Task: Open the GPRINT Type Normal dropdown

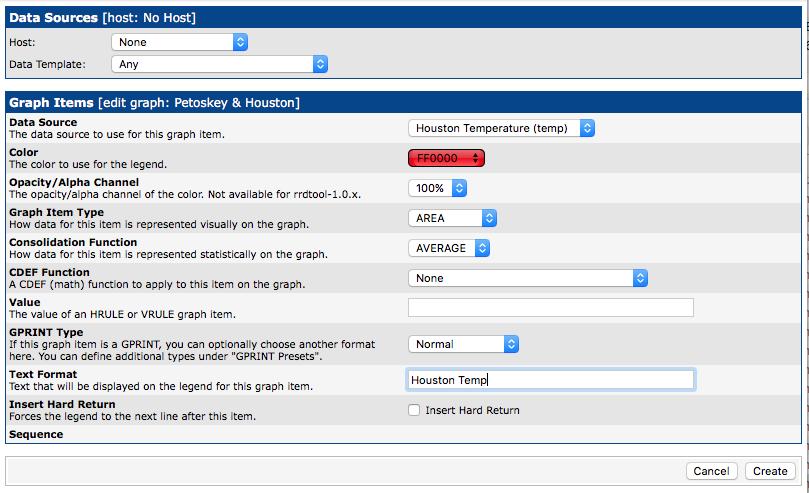Action: (x=463, y=344)
